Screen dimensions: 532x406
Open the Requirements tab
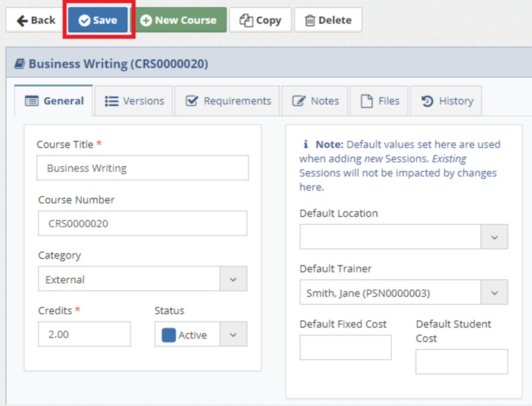(228, 101)
